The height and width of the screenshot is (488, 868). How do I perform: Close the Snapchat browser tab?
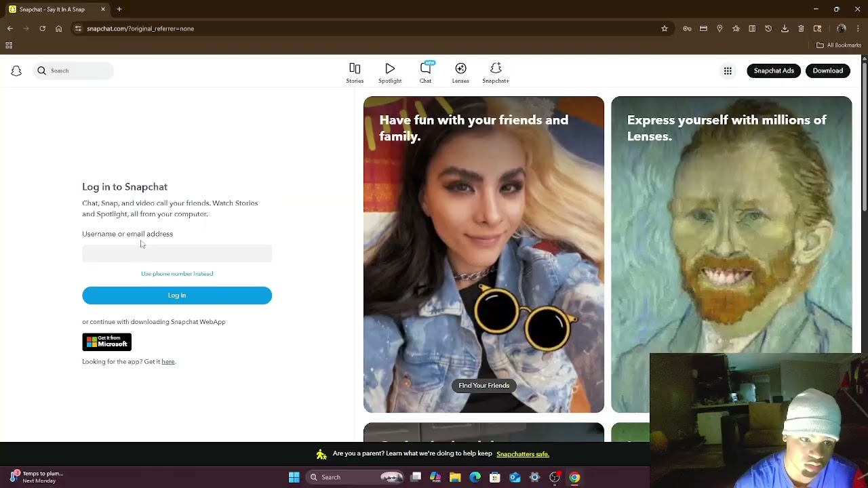pyautogui.click(x=103, y=9)
